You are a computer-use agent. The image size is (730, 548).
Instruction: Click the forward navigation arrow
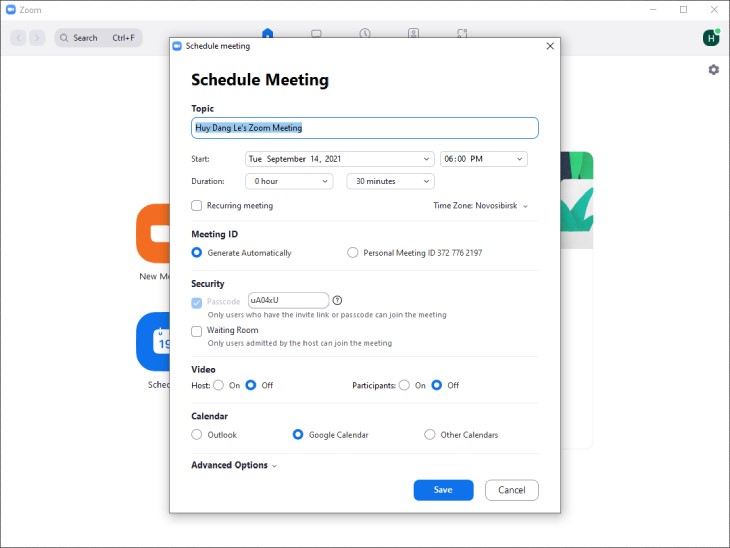pyautogui.click(x=37, y=38)
